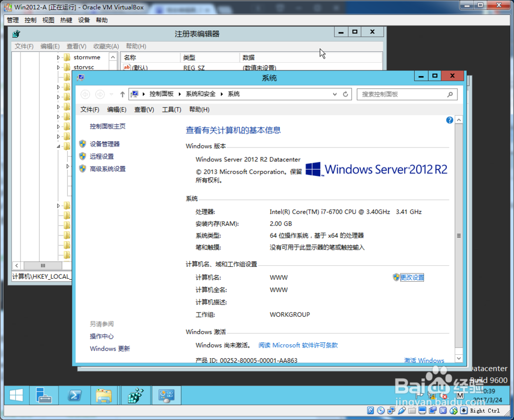Click the System window vertical scrollbar thumb
Image resolution: width=514 pixels, height=420 pixels.
click(x=459, y=236)
